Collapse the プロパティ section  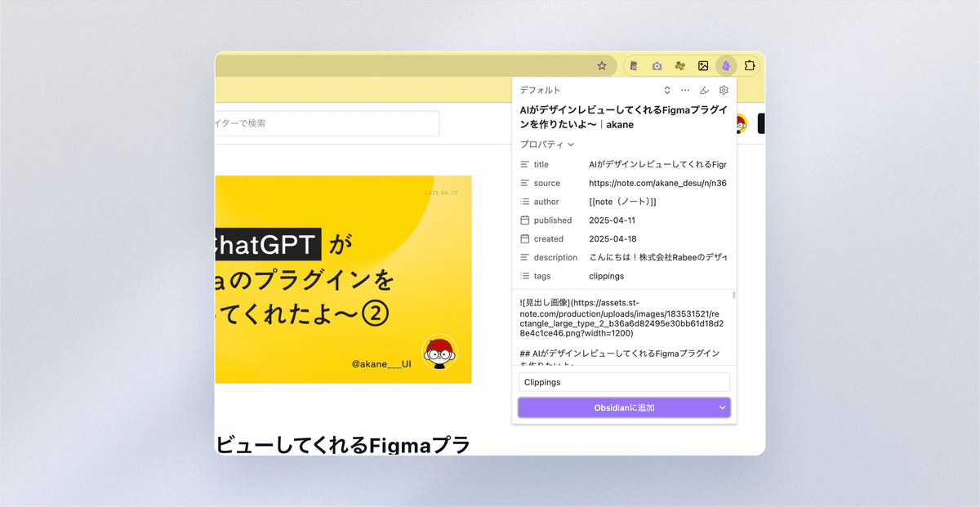[x=569, y=144]
